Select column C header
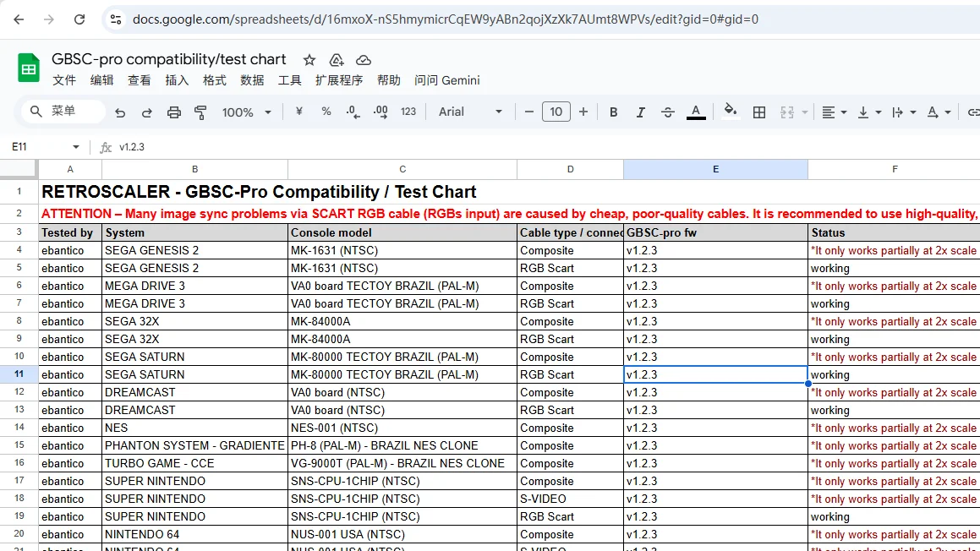 click(402, 169)
